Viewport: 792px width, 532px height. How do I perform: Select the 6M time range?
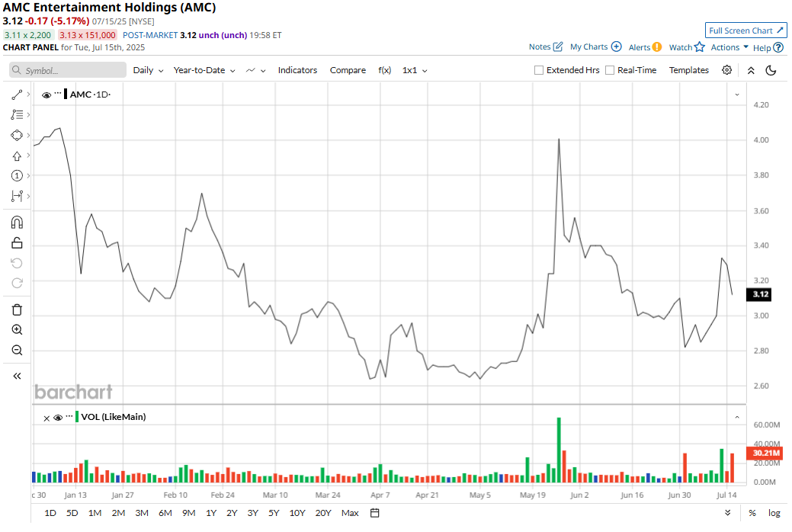tap(165, 513)
